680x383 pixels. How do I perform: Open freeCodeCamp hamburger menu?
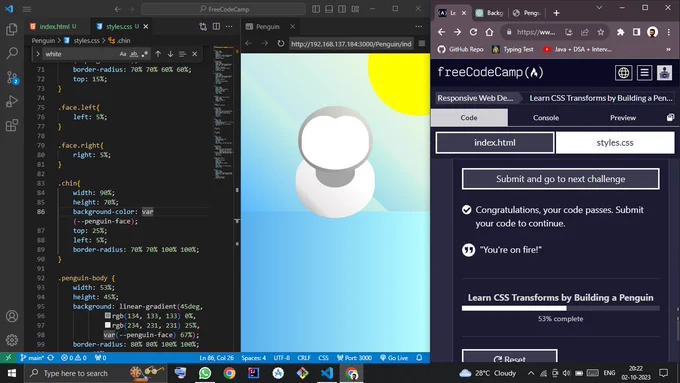coord(644,72)
